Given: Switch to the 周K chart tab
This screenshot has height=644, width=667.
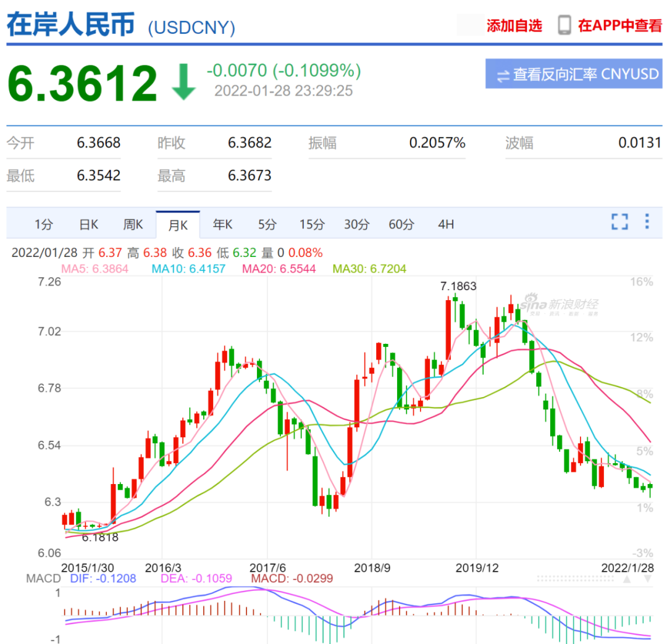Looking at the screenshot, I should tap(133, 224).
